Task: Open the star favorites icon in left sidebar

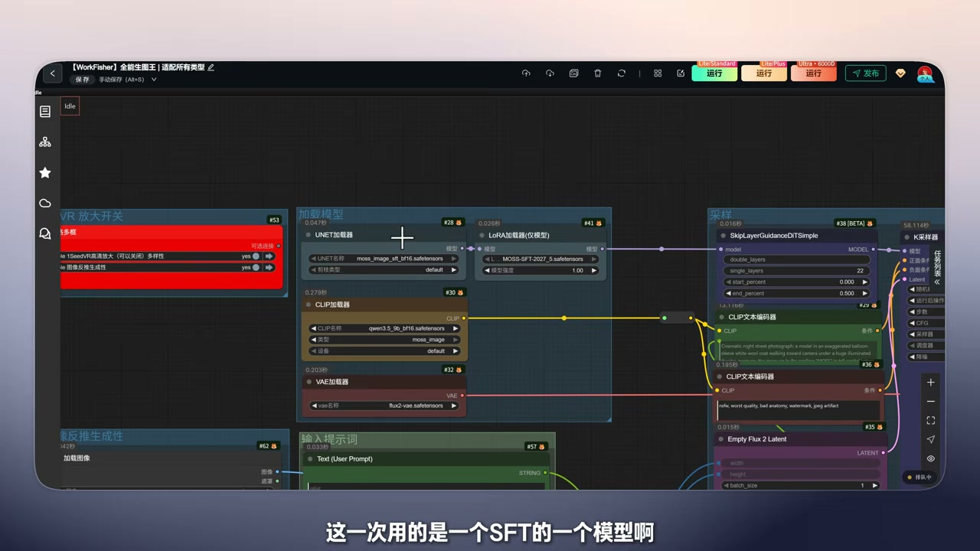Action: click(x=45, y=173)
